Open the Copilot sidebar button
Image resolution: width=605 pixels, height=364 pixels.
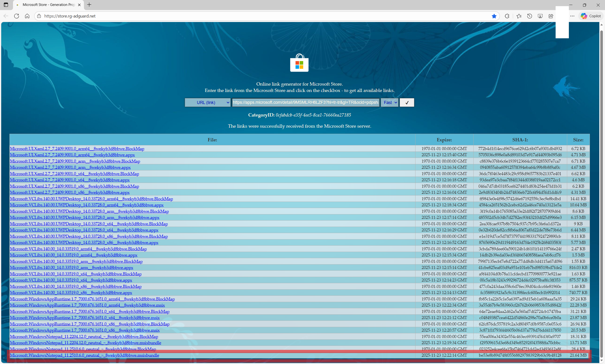(x=591, y=16)
